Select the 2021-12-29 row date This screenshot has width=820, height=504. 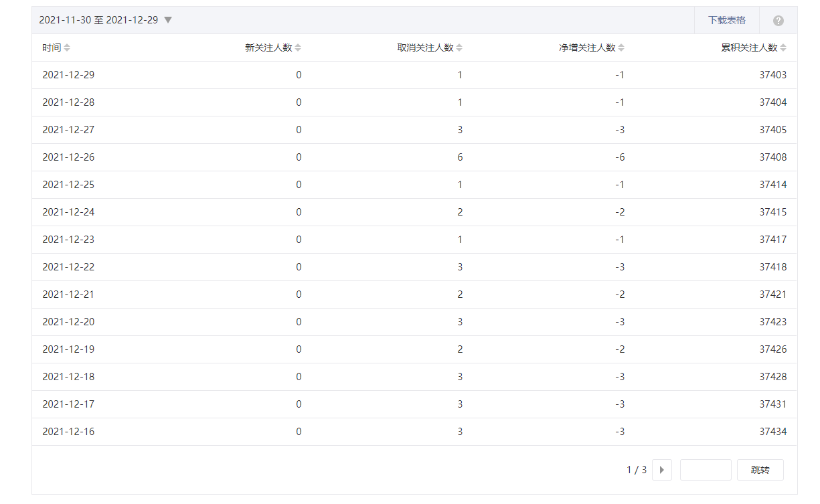pos(68,75)
